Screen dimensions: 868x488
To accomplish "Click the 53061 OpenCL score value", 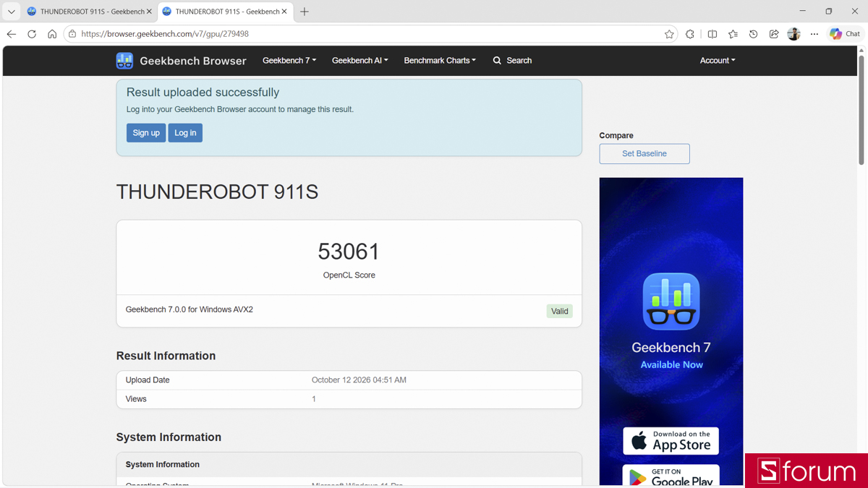I will point(349,252).
